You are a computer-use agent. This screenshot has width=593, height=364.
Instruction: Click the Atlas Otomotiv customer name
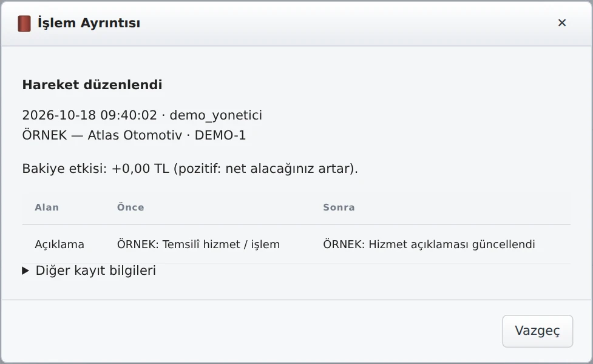135,135
